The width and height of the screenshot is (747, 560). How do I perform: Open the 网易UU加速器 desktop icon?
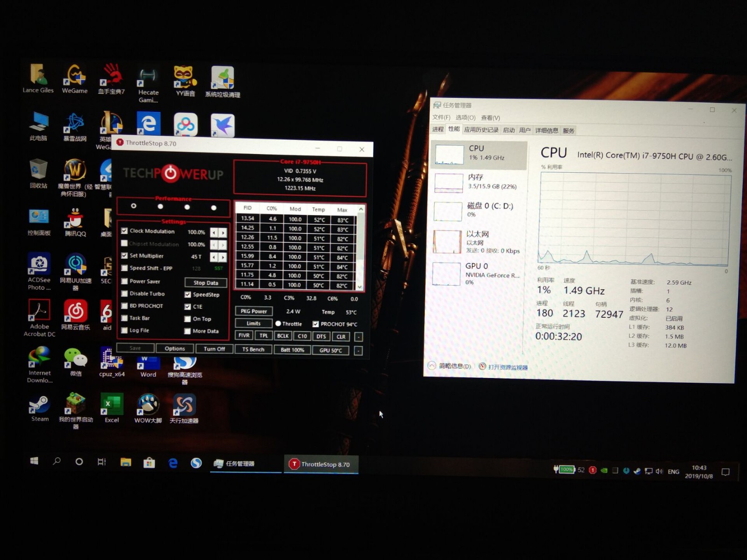[76, 272]
